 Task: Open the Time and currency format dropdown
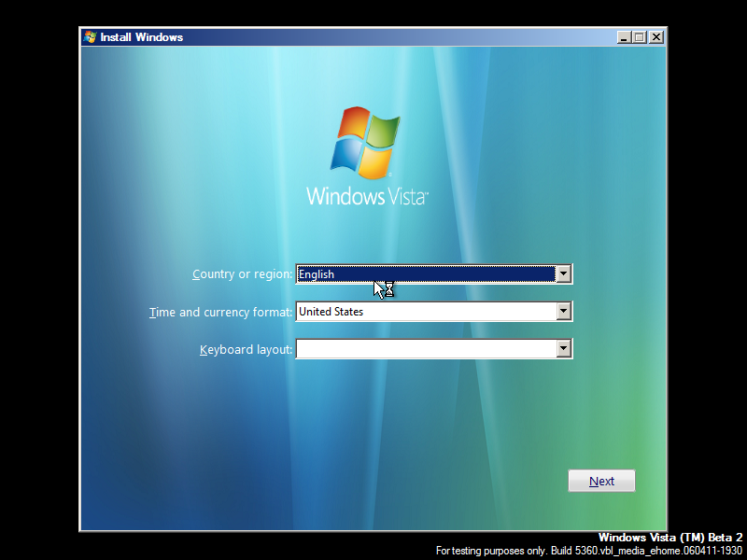point(564,311)
